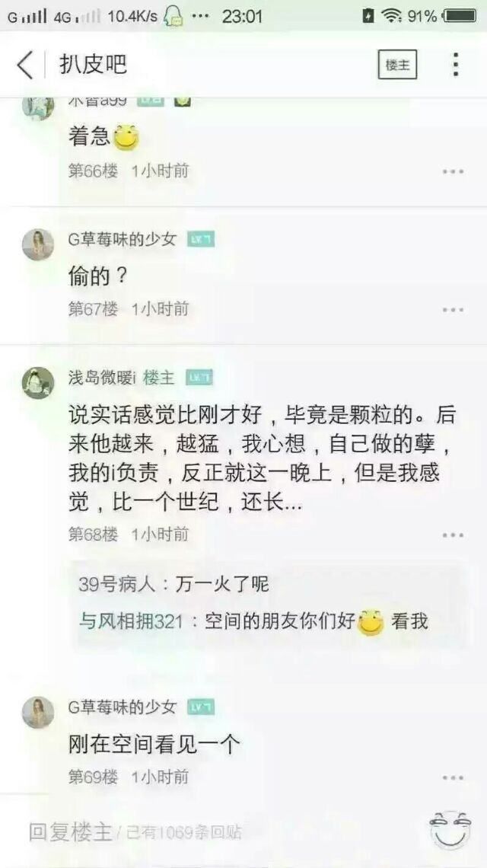Image resolution: width=487 pixels, height=868 pixels.
Task: Open the emoji picker in reply bar
Action: point(450,830)
